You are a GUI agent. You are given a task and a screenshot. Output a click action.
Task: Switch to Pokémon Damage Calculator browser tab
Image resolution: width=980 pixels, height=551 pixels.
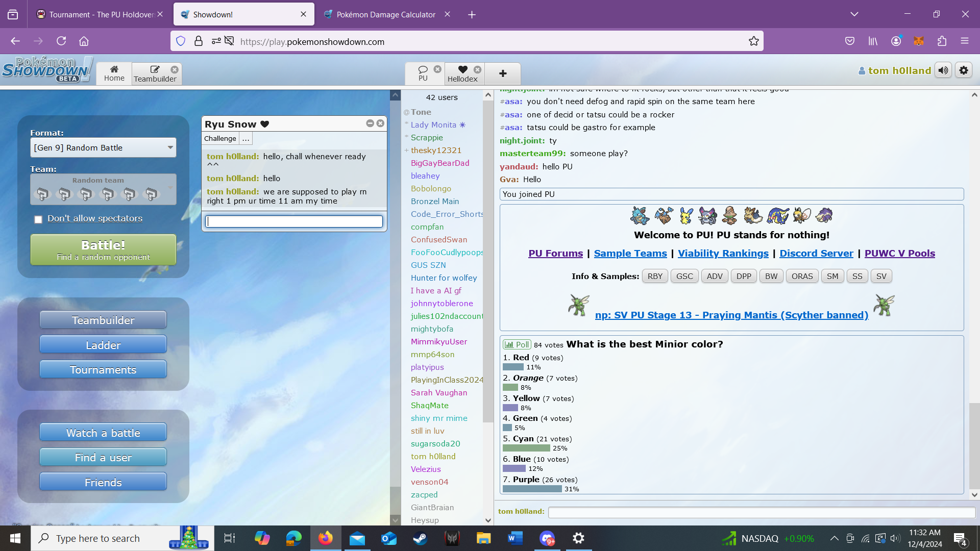(x=386, y=14)
